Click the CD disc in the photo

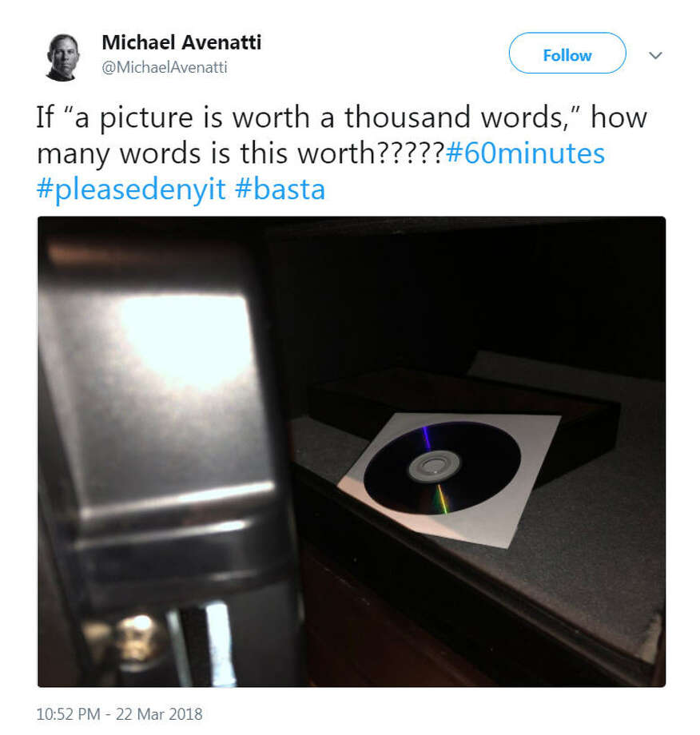point(442,467)
